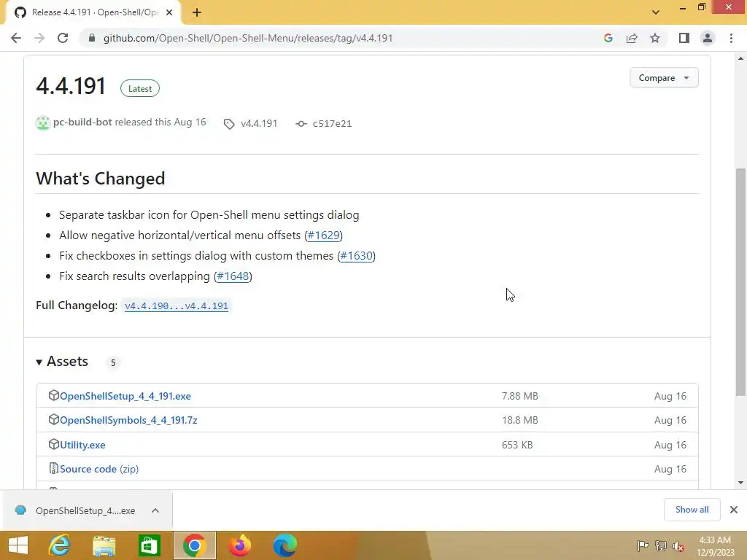Click the muted volume tray icon

[678, 545]
